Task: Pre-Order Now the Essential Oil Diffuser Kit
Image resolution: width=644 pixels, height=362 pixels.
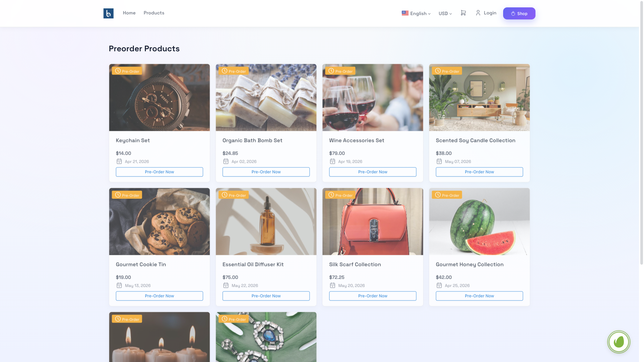Action: click(266, 296)
